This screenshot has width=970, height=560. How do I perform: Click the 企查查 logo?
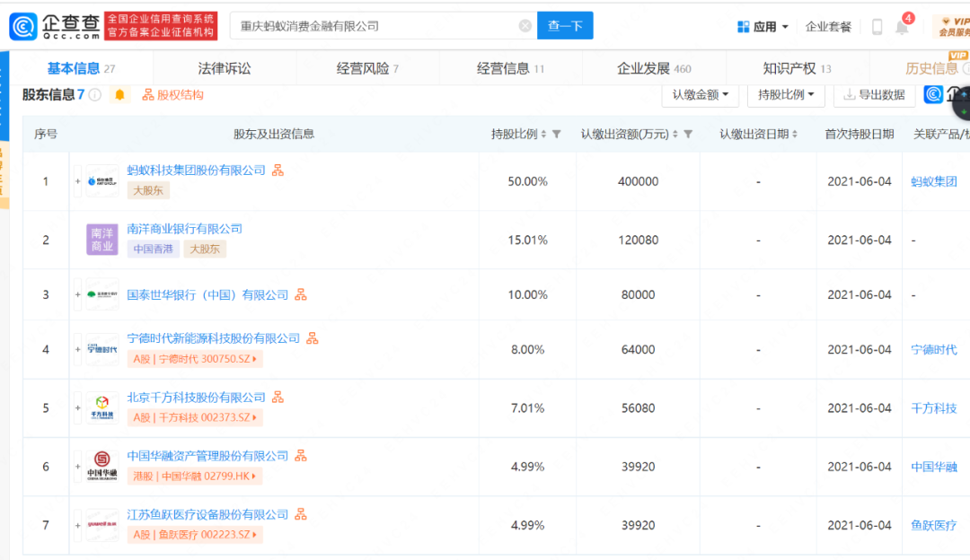pos(55,26)
